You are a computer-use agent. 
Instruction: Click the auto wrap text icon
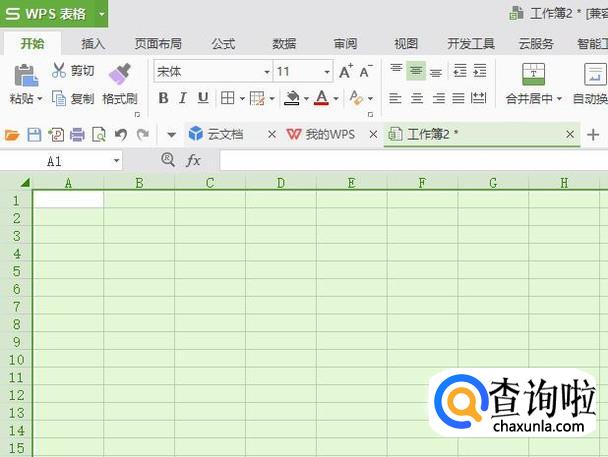point(595,74)
